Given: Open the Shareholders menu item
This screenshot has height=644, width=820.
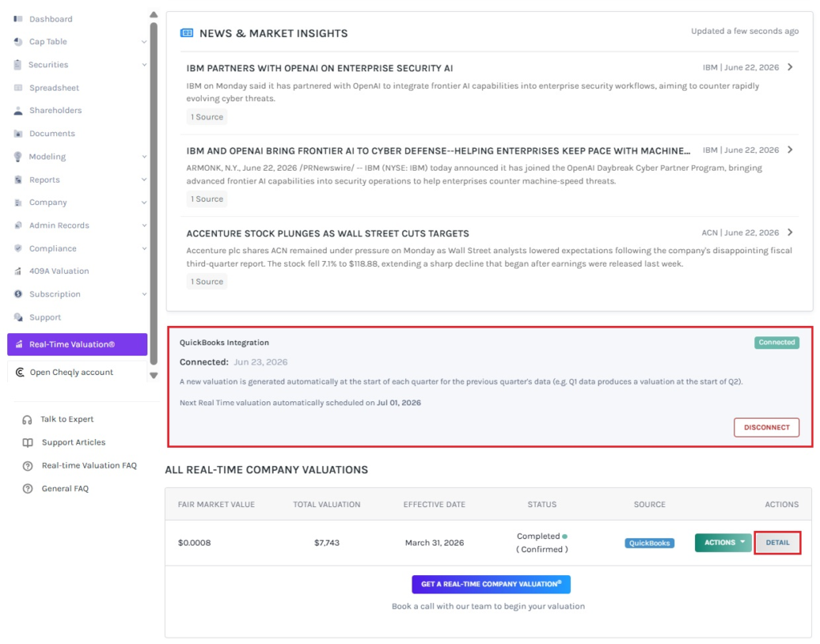Looking at the screenshot, I should tap(55, 111).
